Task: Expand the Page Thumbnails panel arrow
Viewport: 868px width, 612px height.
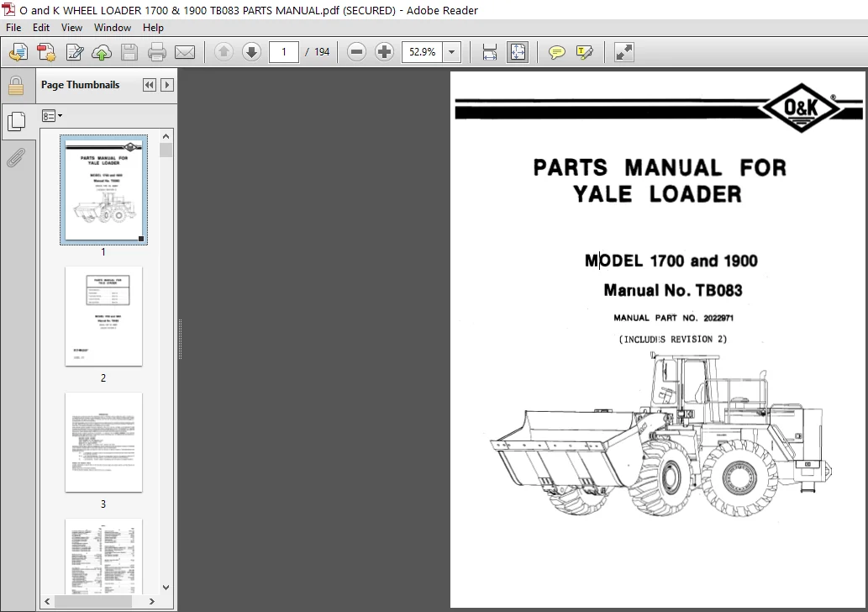Action: pyautogui.click(x=166, y=85)
